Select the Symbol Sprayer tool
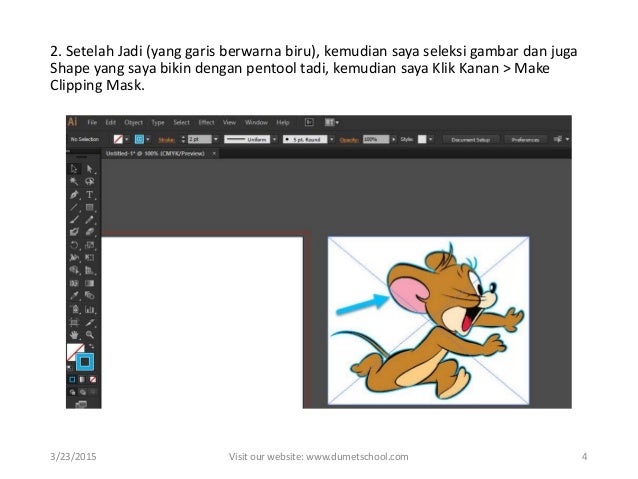This screenshot has width=638, height=479. coord(74,309)
